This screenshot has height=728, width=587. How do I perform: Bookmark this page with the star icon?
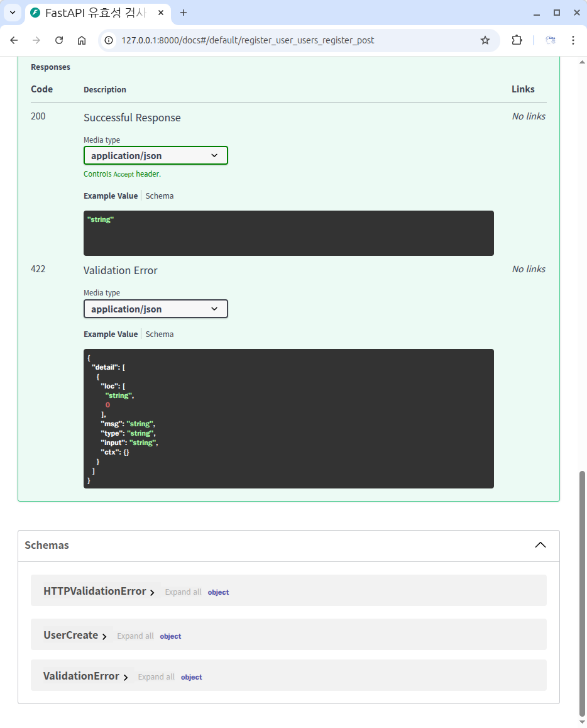(485, 40)
